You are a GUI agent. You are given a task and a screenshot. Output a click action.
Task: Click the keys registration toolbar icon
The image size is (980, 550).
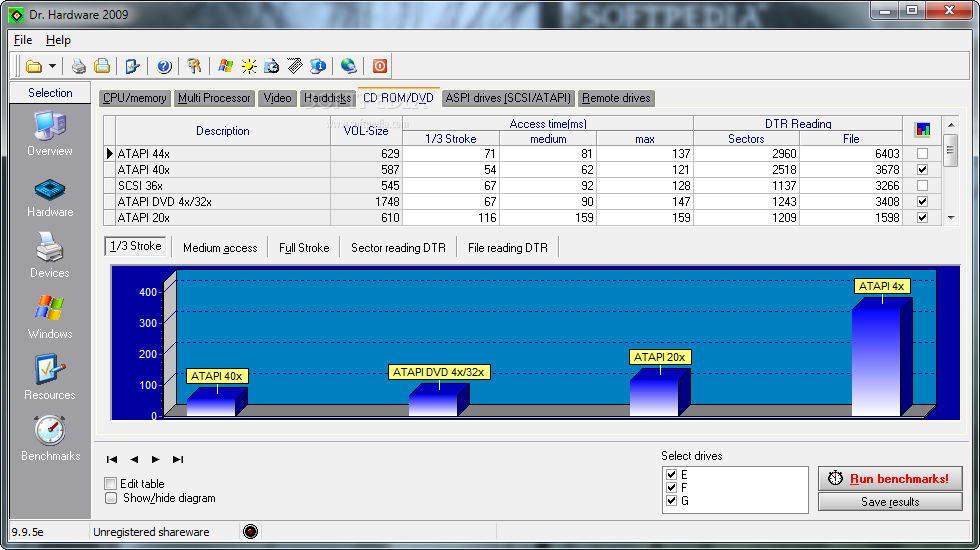pos(194,66)
